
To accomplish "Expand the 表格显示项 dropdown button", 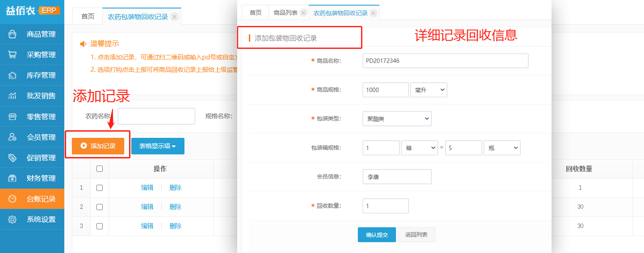I will (x=158, y=146).
